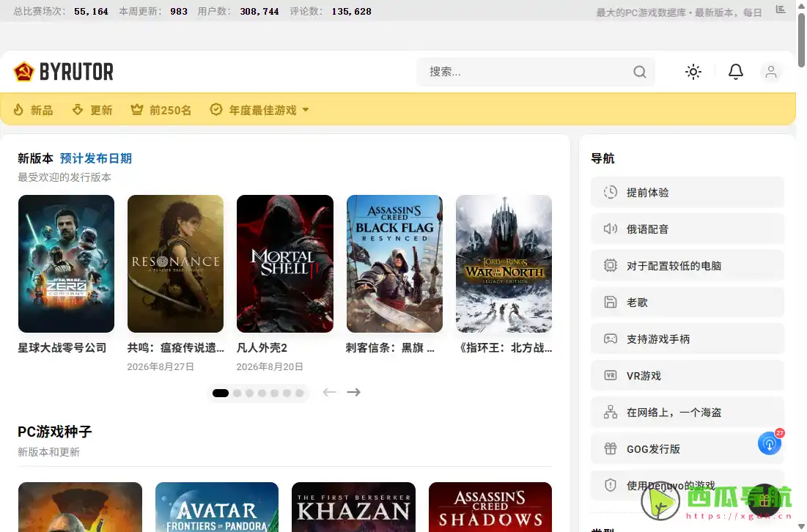This screenshot has height=532, width=807.
Task: Click the chart icon at top right
Action: tap(781, 10)
